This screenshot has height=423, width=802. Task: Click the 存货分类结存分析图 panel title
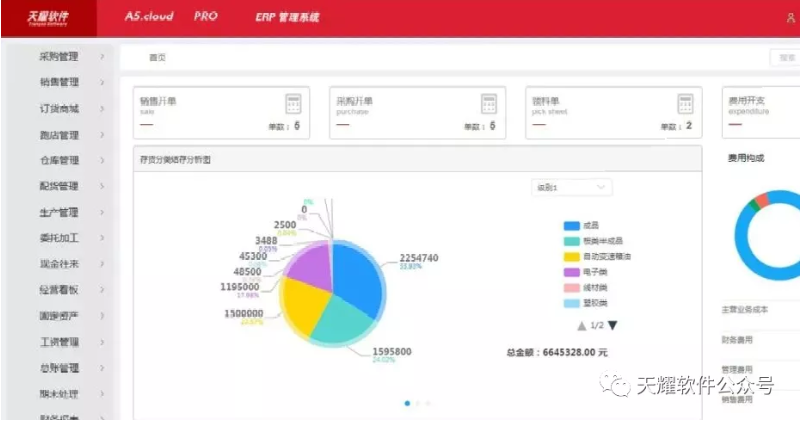175,160
